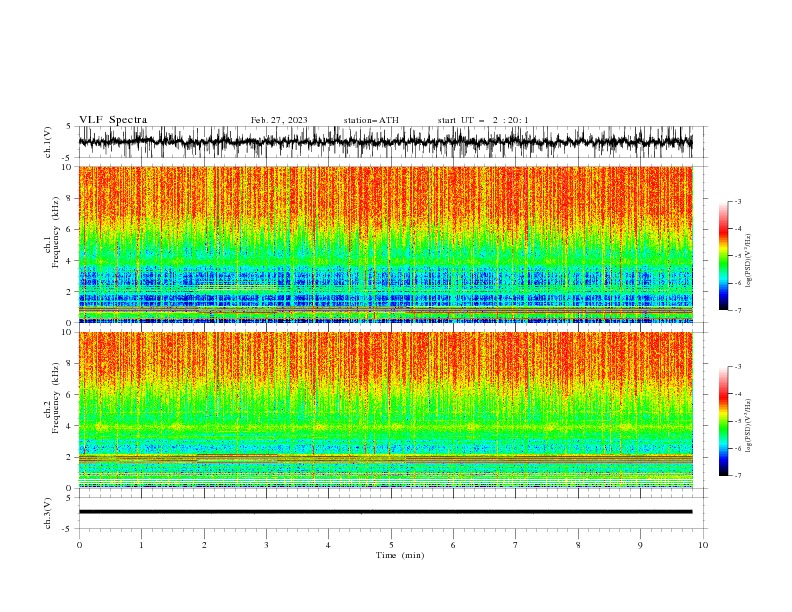Click the ch.1 color bar "-7" label
This screenshot has width=792, height=612.
pyautogui.click(x=738, y=310)
